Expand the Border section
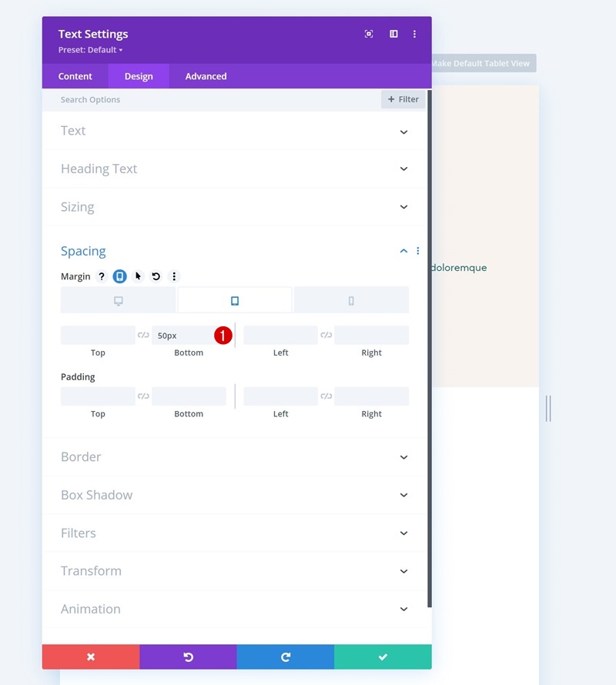Image resolution: width=616 pixels, height=685 pixels. coord(234,457)
